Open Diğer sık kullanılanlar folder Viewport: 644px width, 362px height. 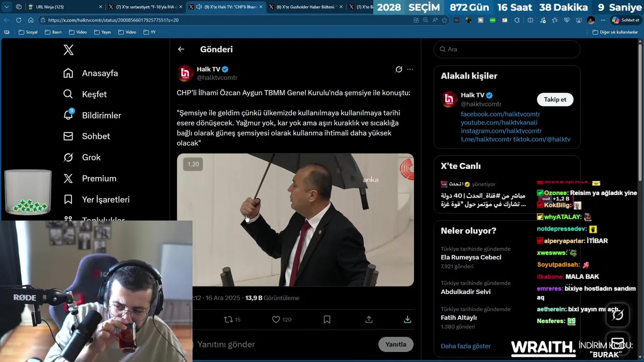pos(615,32)
